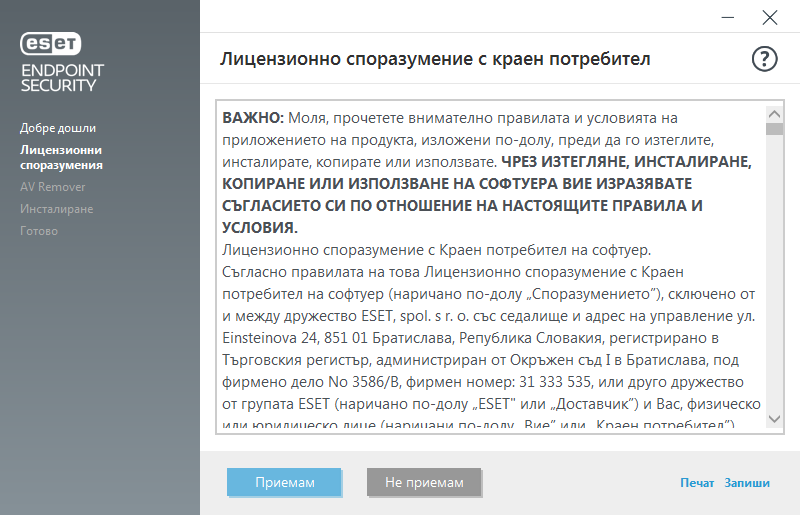This screenshot has height=515, width=800.
Task: Click the text Einsteinova 24, 851 01 Братислава
Action: (x=338, y=338)
